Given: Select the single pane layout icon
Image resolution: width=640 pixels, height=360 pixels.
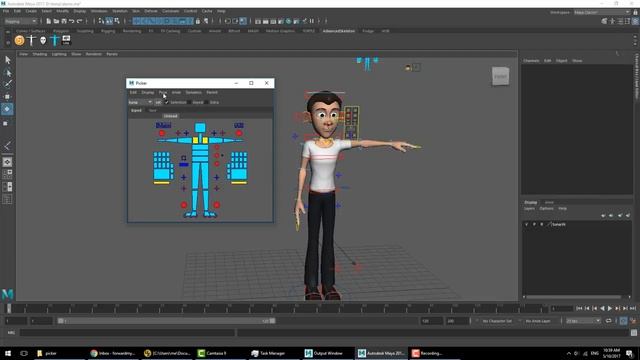Looking at the screenshot, I should click(x=7, y=162).
